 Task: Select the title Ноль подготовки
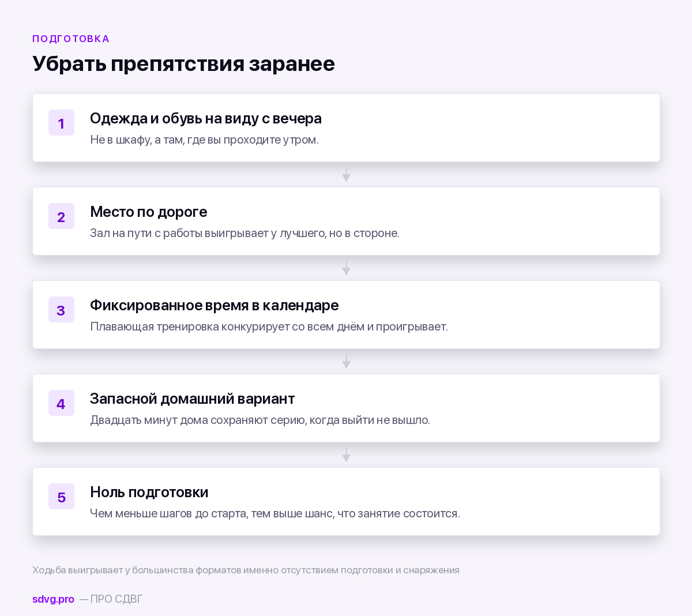pyautogui.click(x=149, y=492)
